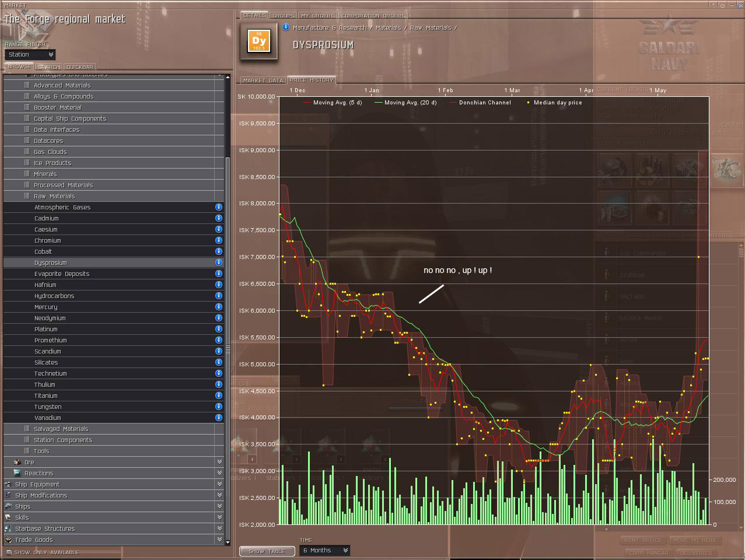Select Technetium in the list

point(114,373)
